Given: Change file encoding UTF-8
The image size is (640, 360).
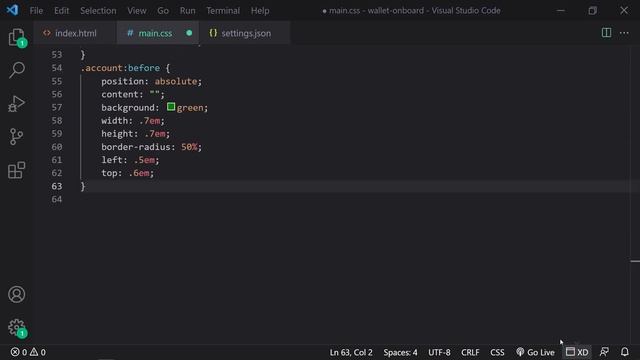Looking at the screenshot, I should click(x=439, y=352).
